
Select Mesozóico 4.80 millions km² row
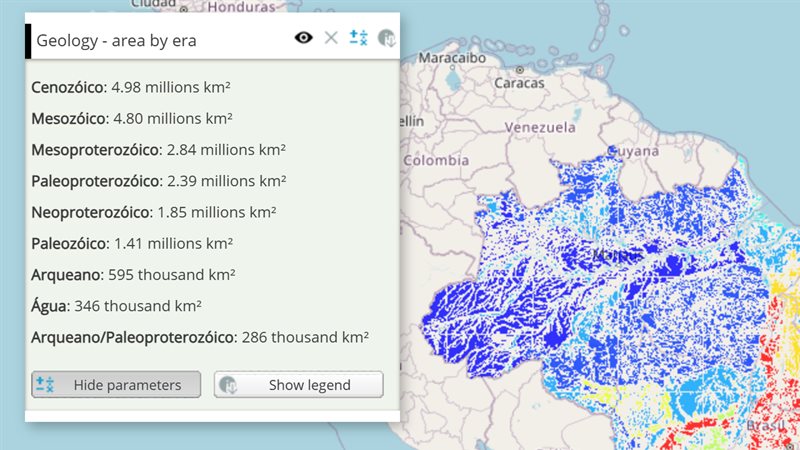132,118
